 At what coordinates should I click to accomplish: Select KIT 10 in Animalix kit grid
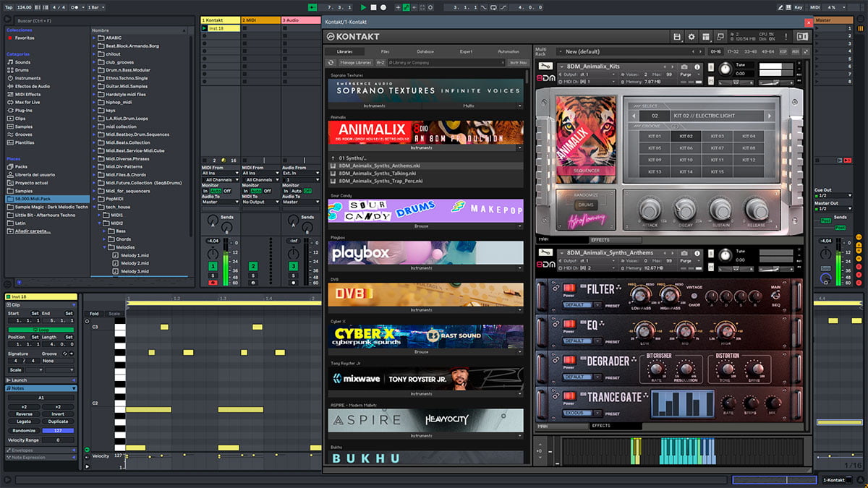(686, 160)
